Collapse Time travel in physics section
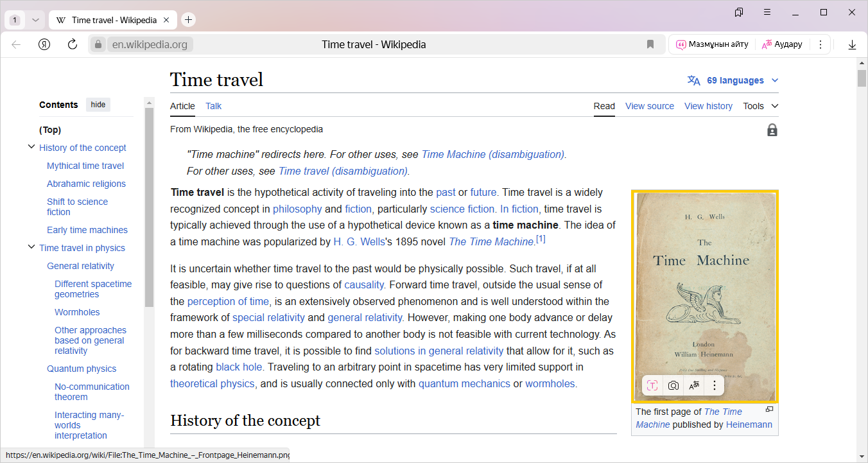Screen dimensions: 868x463 pos(31,247)
